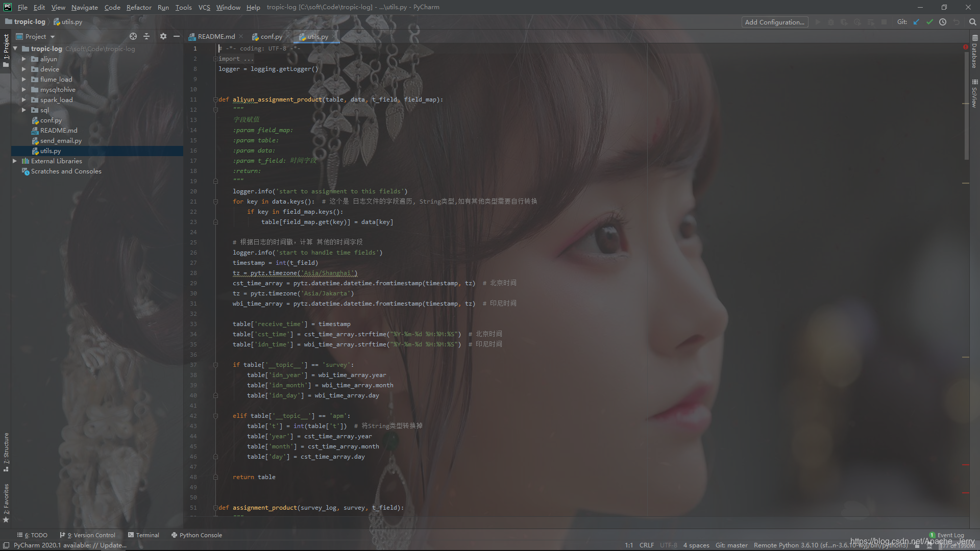Image resolution: width=980 pixels, height=551 pixels.
Task: Open Project panel settings gear
Action: pyautogui.click(x=163, y=36)
